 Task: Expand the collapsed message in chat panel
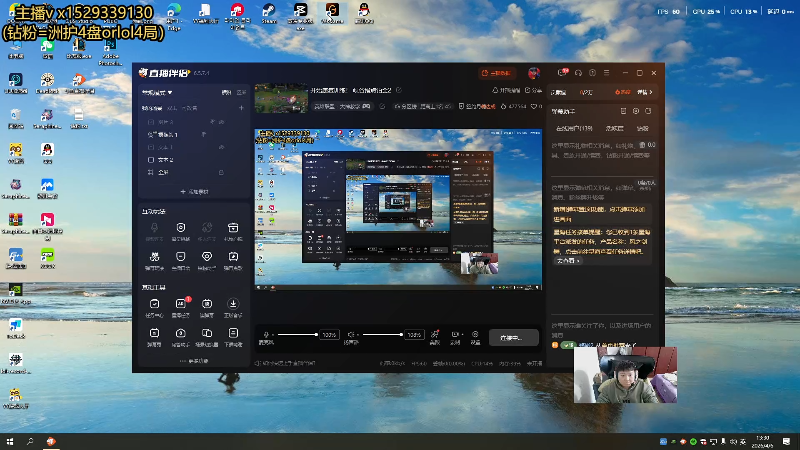pyautogui.click(x=568, y=261)
